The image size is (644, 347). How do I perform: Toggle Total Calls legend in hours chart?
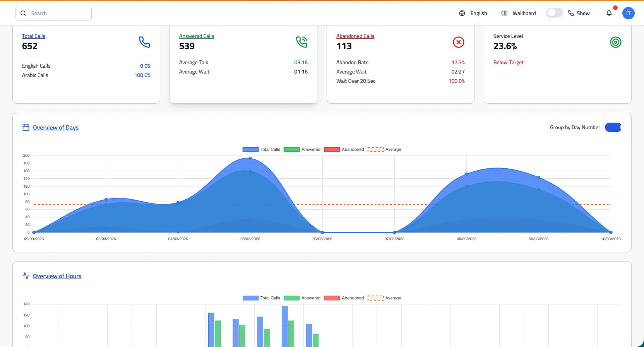[261, 298]
